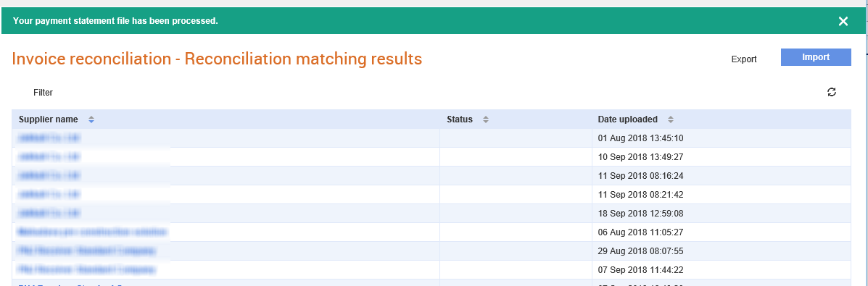Viewport: 868px width, 286px height.
Task: Refresh the reconciliation results list
Action: point(832,93)
